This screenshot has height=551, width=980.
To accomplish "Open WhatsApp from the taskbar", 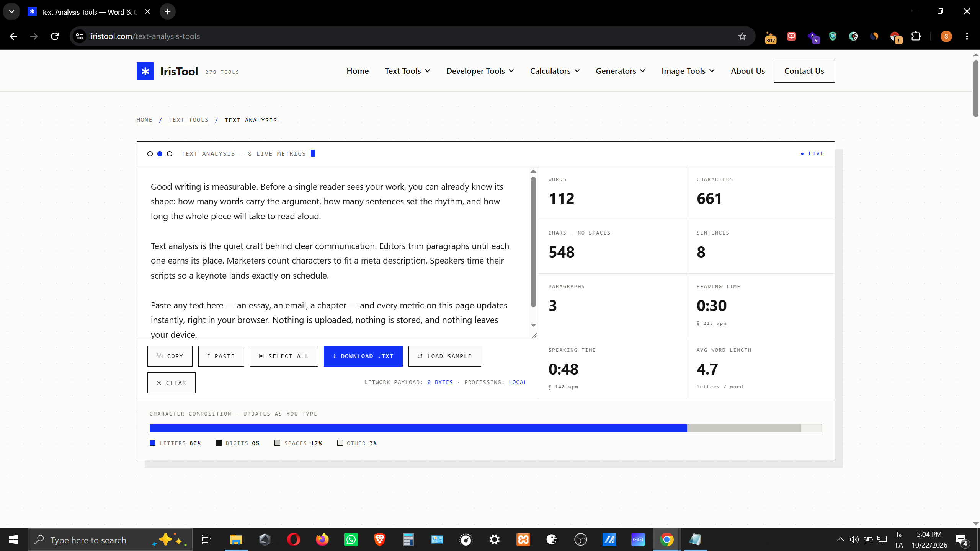I will point(351,540).
